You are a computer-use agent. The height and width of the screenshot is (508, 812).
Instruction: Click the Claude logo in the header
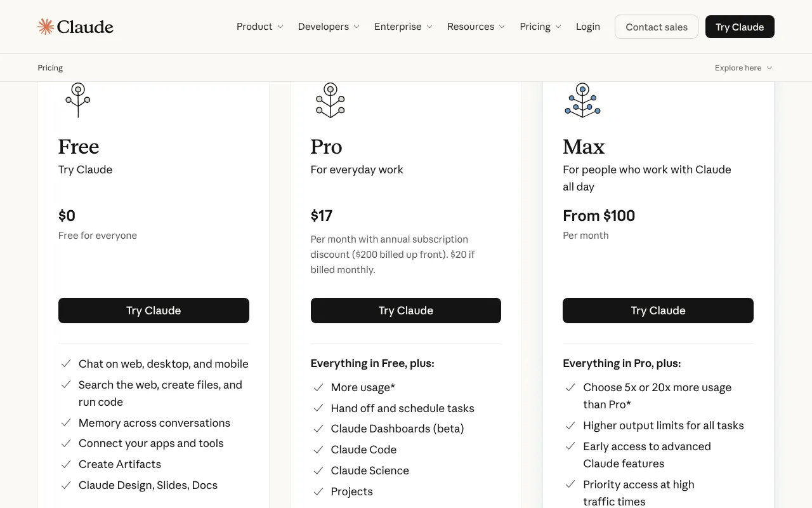(x=75, y=27)
